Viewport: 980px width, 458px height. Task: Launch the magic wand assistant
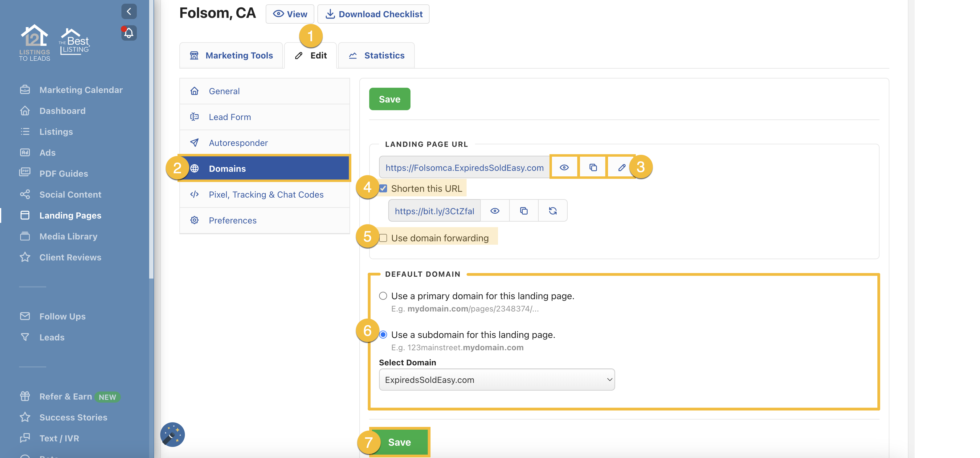tap(173, 434)
